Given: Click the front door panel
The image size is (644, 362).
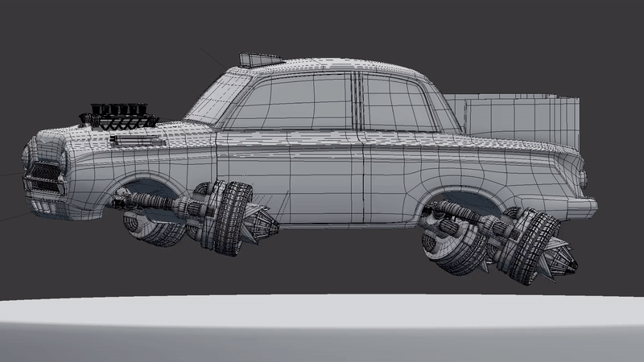Looking at the screenshot, I should (x=289, y=177).
